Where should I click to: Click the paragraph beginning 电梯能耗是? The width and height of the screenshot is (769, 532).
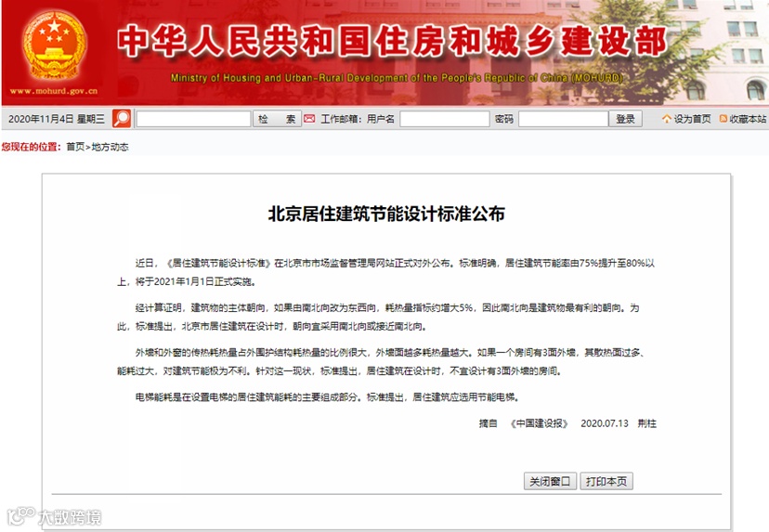pyautogui.click(x=327, y=397)
